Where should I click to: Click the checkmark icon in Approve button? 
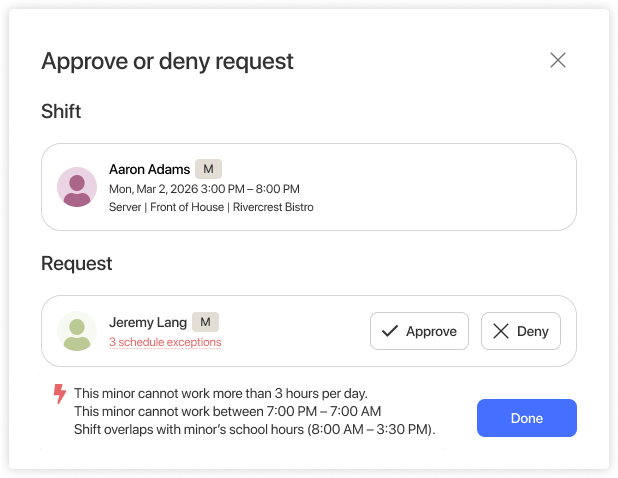click(x=390, y=331)
